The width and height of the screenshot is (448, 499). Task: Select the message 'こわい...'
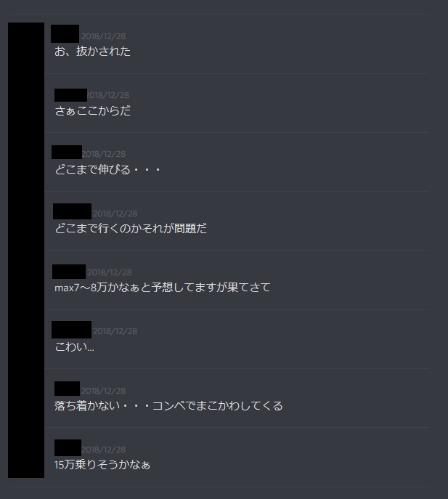pos(75,346)
